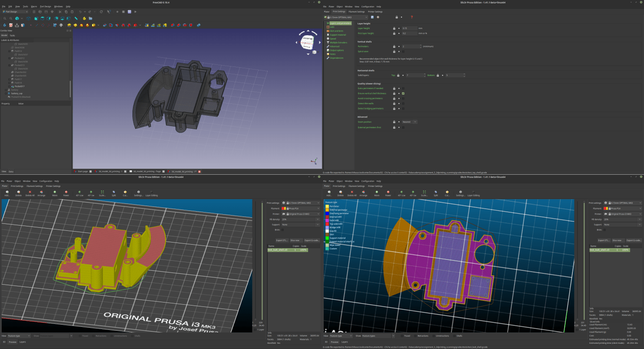The image size is (644, 349).
Task: Switch to the Tasks tab in Combo View
Action: pos(12,35)
